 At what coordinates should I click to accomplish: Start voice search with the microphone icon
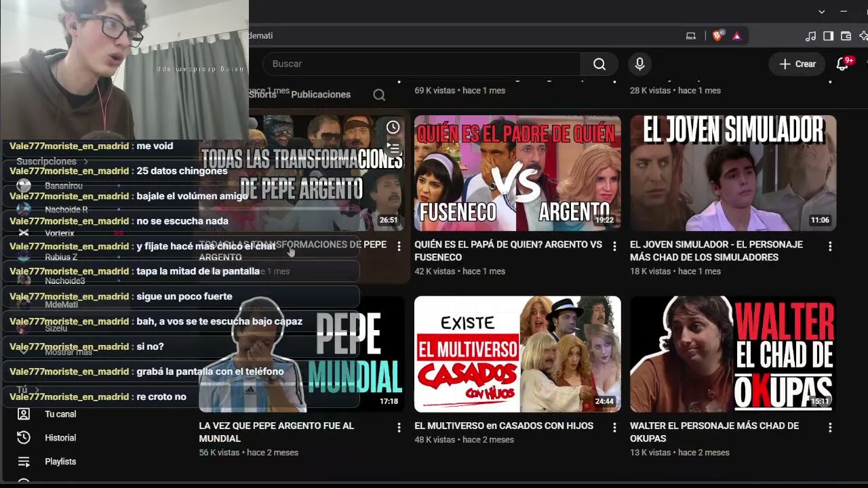(639, 64)
